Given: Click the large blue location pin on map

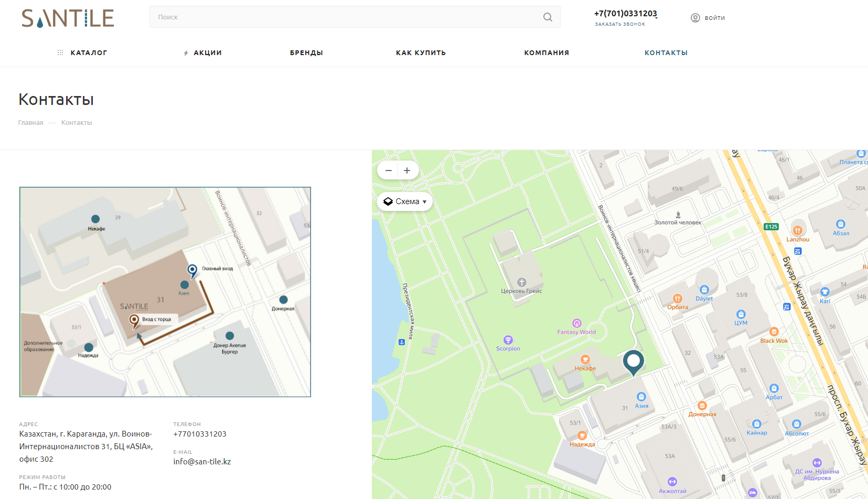Looking at the screenshot, I should pyautogui.click(x=634, y=362).
